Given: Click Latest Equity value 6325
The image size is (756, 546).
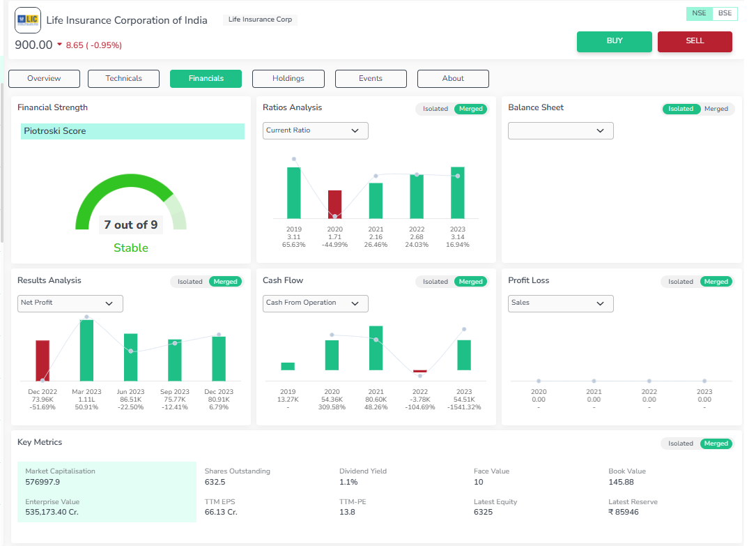Looking at the screenshot, I should (483, 512).
